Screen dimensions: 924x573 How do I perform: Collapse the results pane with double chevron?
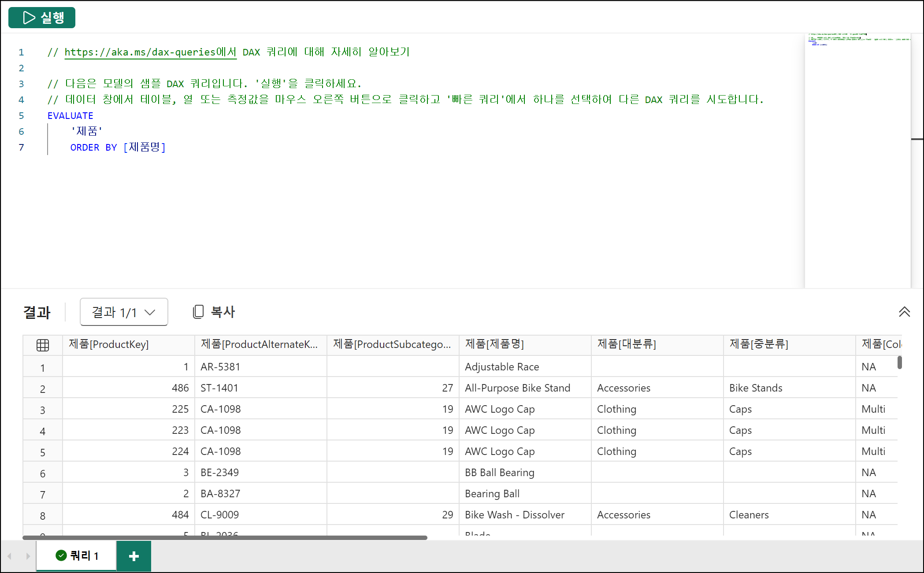904,312
